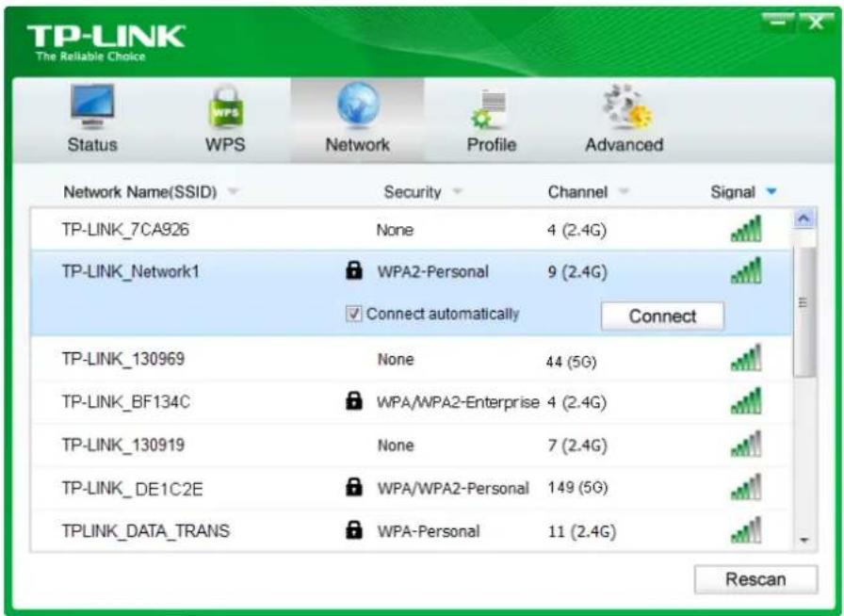The height and width of the screenshot is (616, 844).
Task: Switch to the WPS tab label
Action: 225,144
